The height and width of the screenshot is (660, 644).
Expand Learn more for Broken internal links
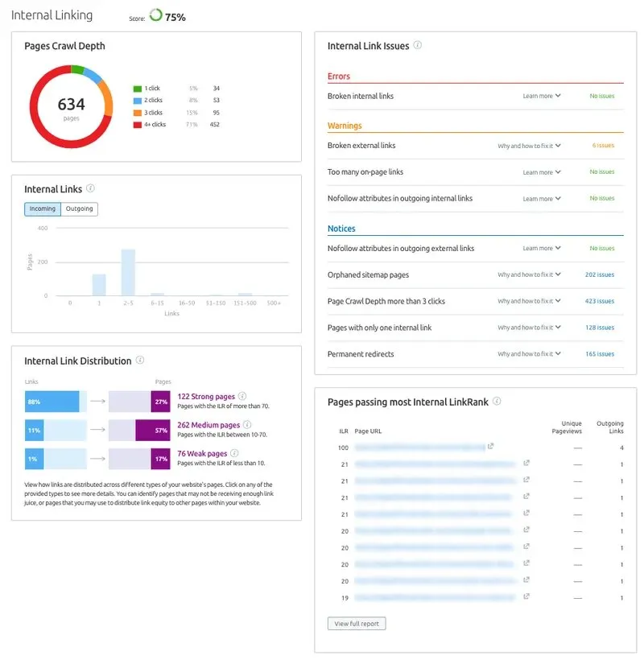coord(542,96)
